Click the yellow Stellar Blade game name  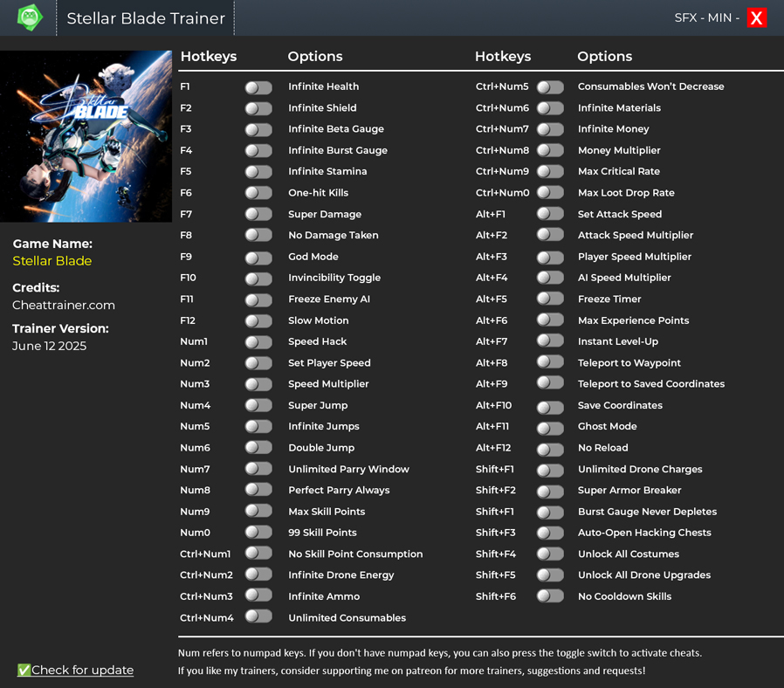click(x=52, y=261)
